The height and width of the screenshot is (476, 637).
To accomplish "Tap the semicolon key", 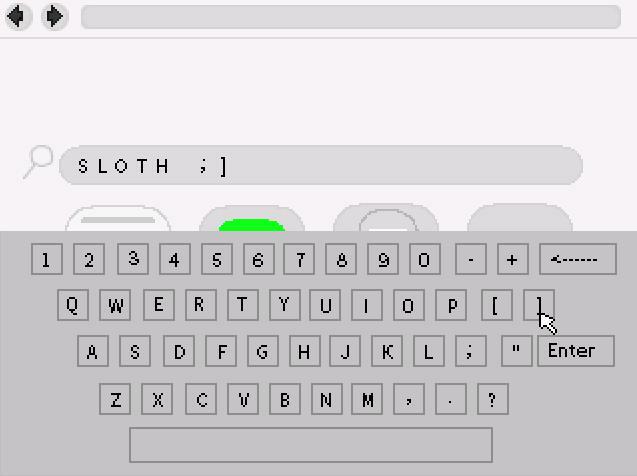I will coord(471,351).
